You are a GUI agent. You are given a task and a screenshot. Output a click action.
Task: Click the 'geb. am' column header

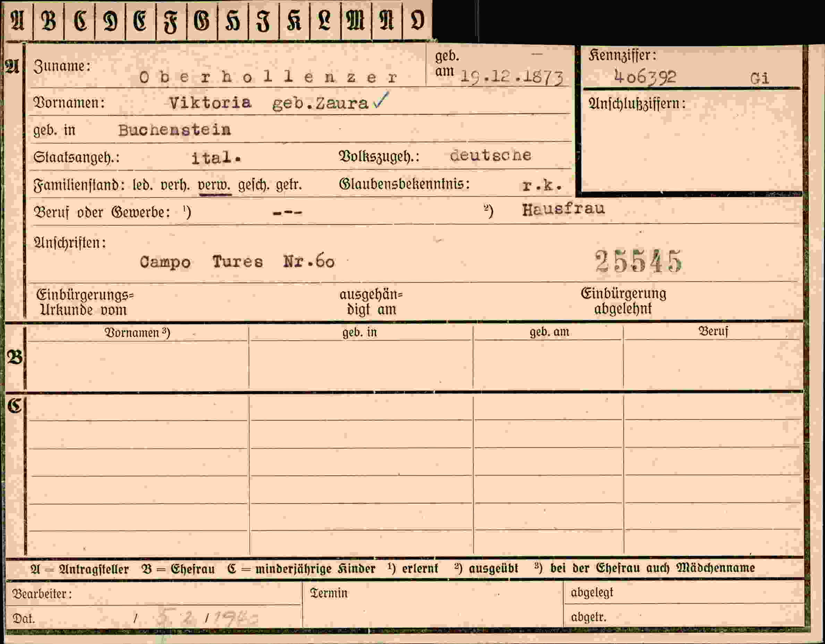point(549,332)
